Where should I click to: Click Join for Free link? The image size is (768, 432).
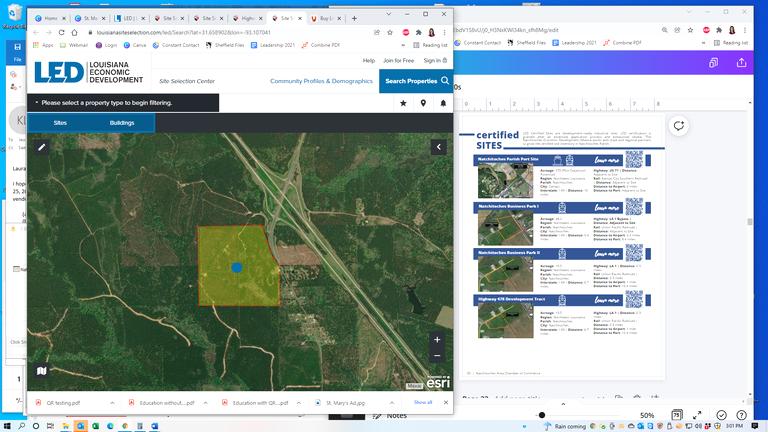pos(398,61)
